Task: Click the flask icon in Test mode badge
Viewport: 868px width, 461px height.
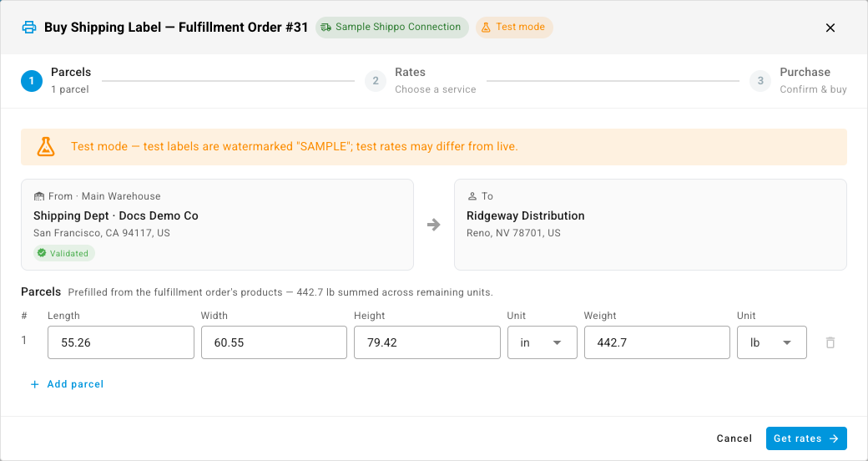Action: coord(486,28)
